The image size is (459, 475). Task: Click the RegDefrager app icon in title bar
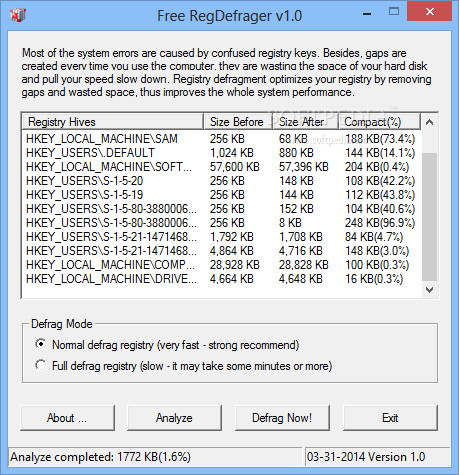[x=18, y=15]
